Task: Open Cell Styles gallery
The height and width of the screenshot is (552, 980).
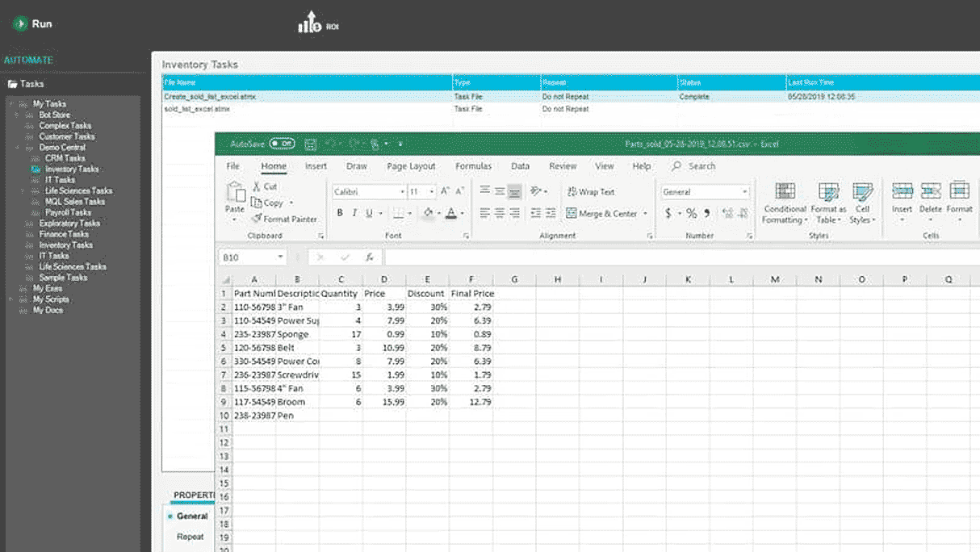Action: click(862, 203)
